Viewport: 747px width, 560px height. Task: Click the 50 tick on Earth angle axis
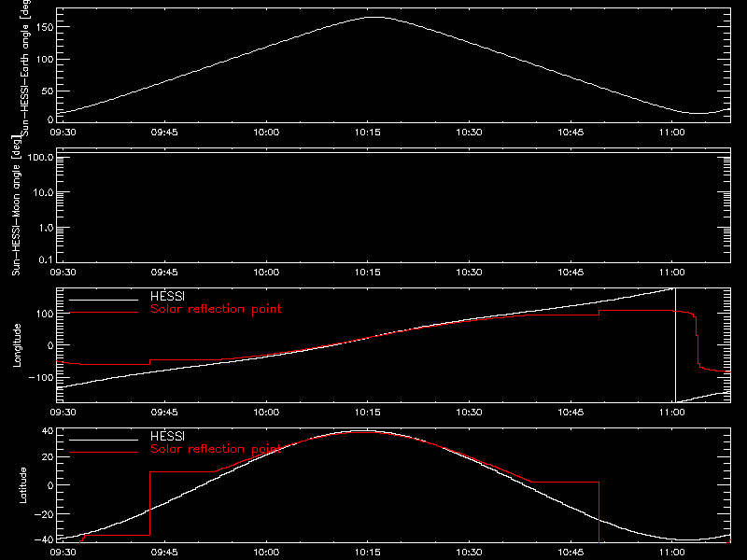pyautogui.click(x=48, y=91)
